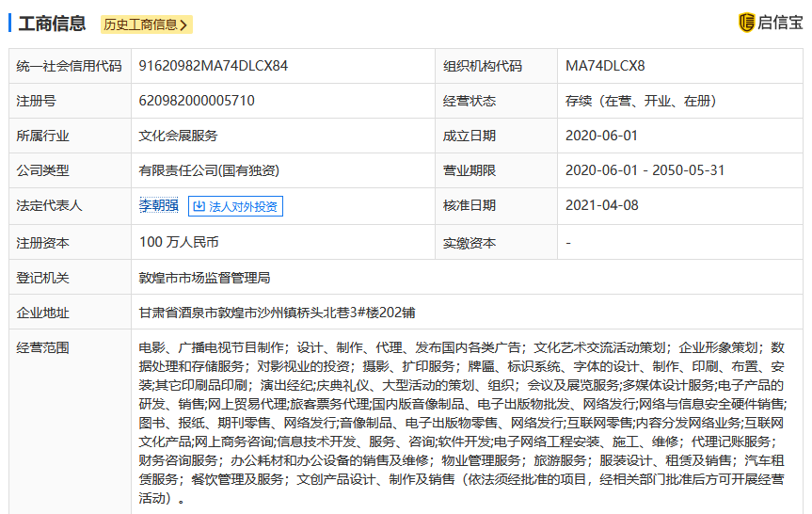Click business term 2020-06-01 - 2050-05-31
Screen dimensions: 812x514
[x=645, y=170]
